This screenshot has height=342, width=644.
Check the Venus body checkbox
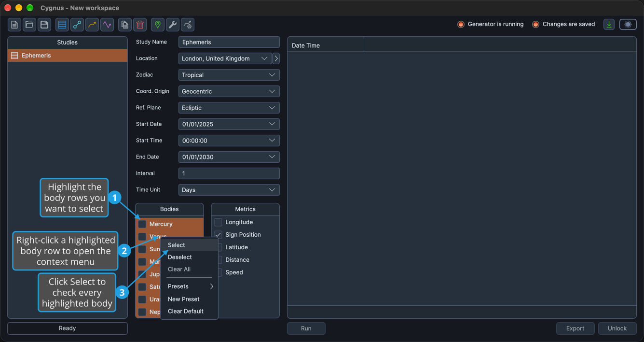[142, 237]
